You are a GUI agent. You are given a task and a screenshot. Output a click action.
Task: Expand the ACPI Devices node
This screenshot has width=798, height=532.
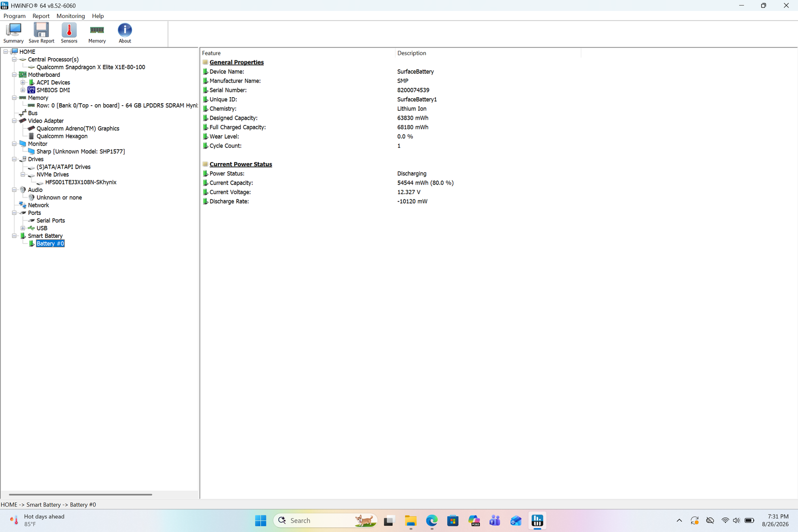tap(23, 82)
